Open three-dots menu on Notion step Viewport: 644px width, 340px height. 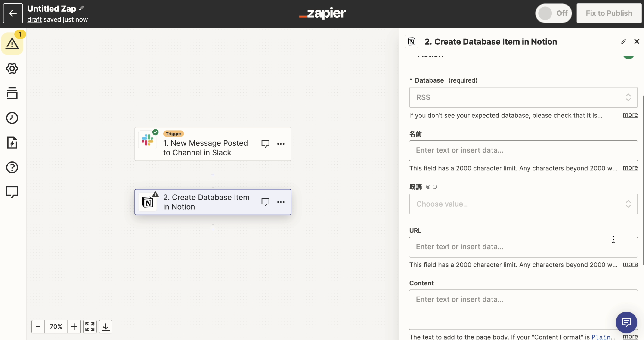281,202
